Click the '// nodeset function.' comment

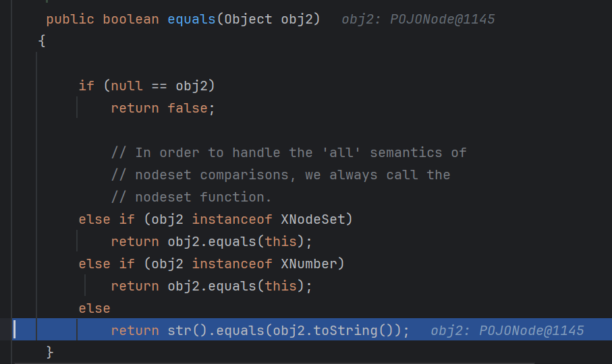pyautogui.click(x=191, y=197)
